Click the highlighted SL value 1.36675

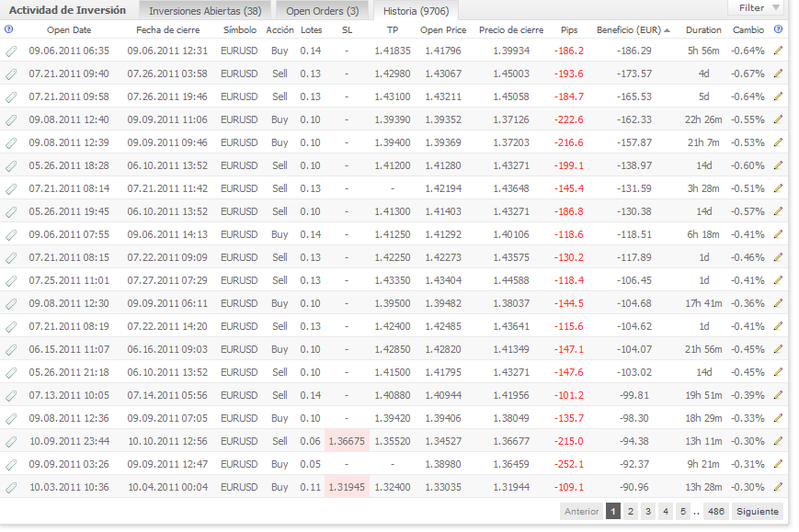point(347,441)
